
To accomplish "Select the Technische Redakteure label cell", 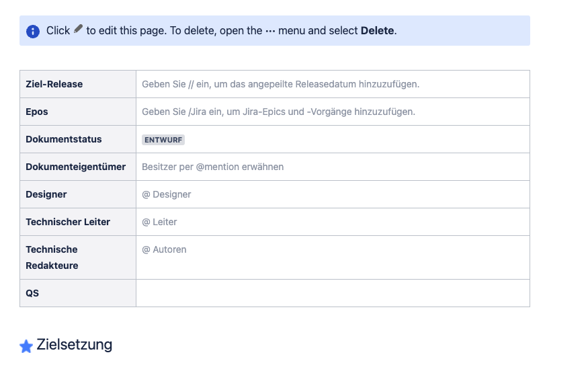I will pyautogui.click(x=78, y=257).
